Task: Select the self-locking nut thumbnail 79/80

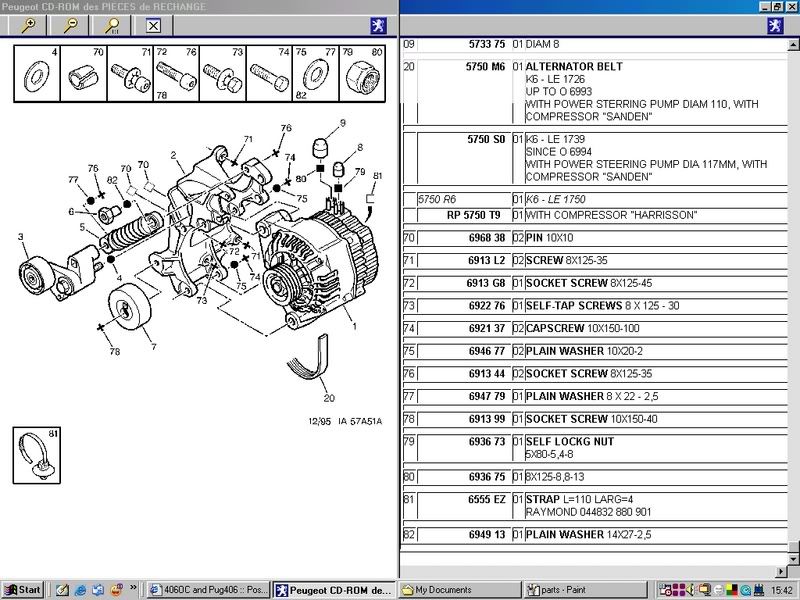Action: pos(362,73)
